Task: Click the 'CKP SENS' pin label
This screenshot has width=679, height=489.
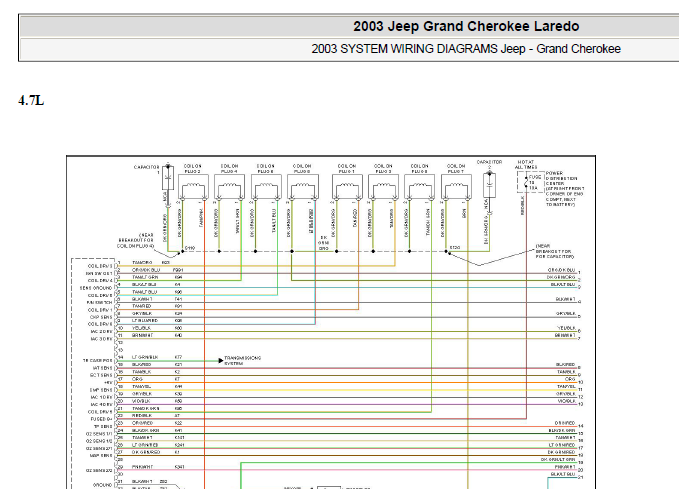Action: click(x=101, y=317)
